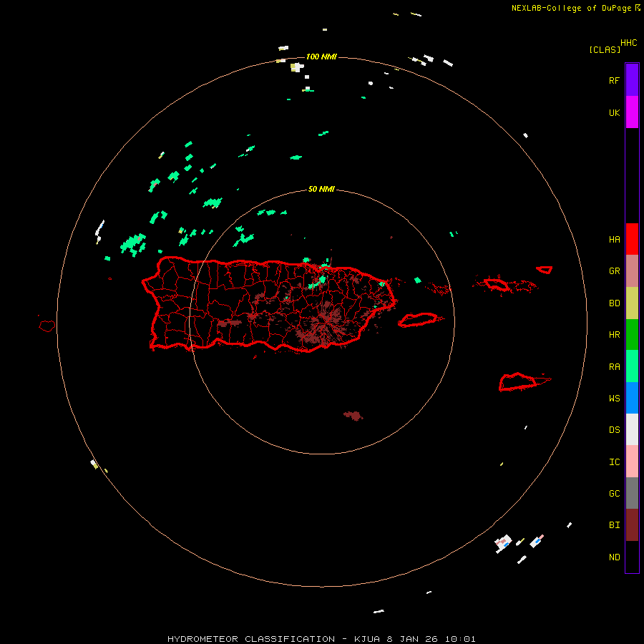644x644 pixels.
Task: Click the HA legend label
Action: (614, 240)
